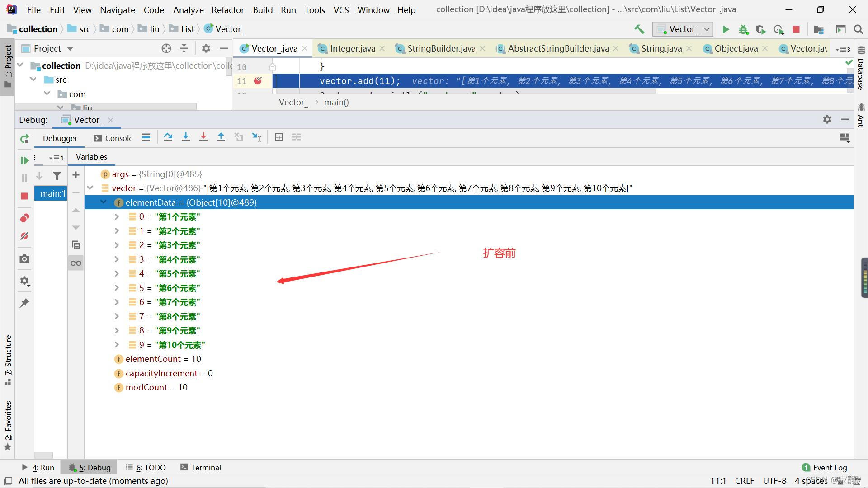Open the 6: TODO tool window
The width and height of the screenshot is (868, 488).
tap(146, 467)
